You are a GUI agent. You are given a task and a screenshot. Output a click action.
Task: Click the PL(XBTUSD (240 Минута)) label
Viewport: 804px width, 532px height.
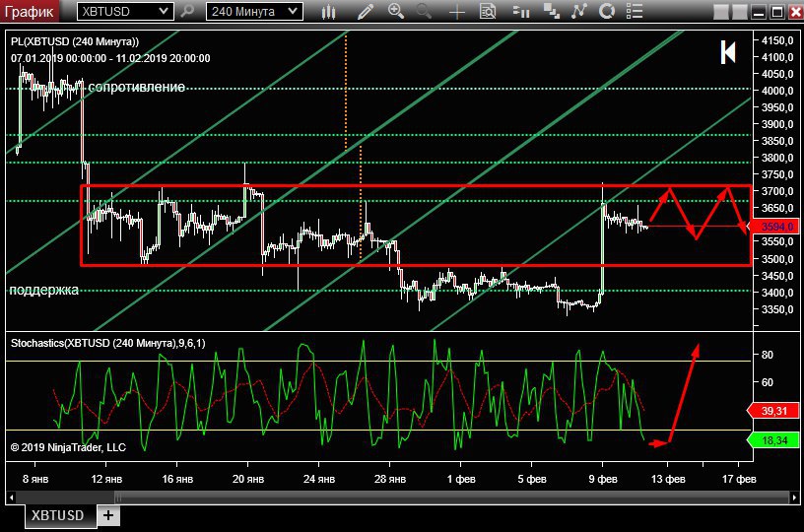[75, 41]
